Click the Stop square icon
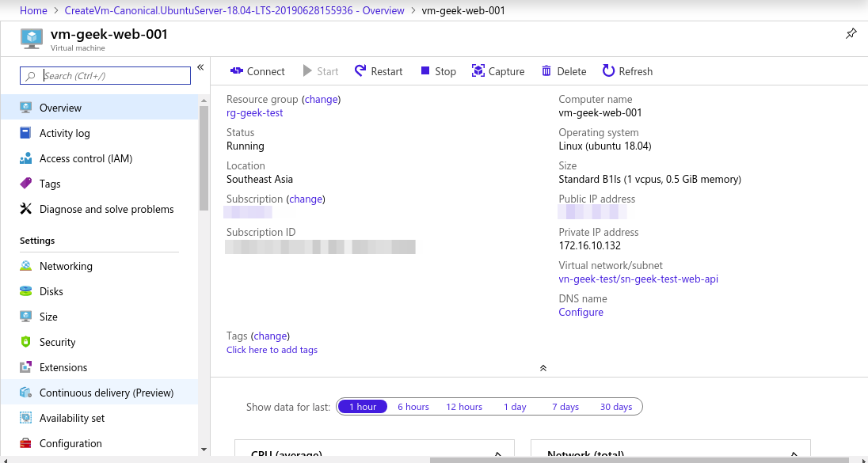868x463 pixels. click(425, 70)
